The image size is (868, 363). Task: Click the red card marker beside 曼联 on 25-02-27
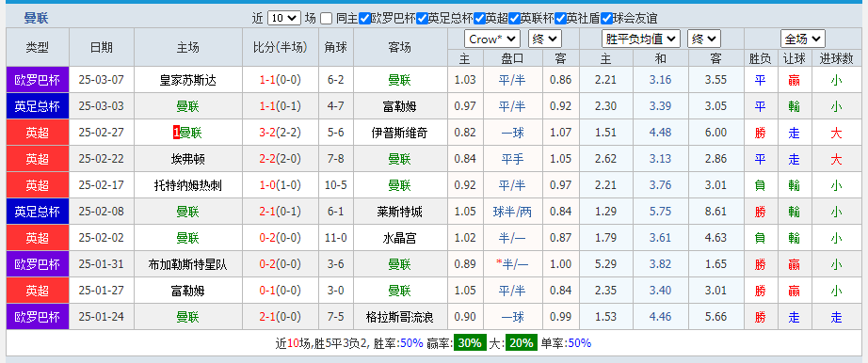coord(176,133)
